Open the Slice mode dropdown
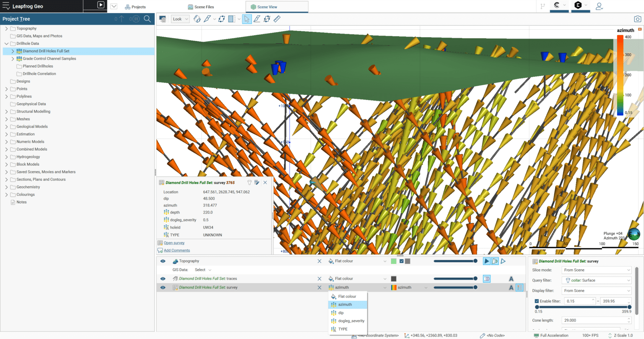Viewport: 644px width, 339px height. pos(596,270)
